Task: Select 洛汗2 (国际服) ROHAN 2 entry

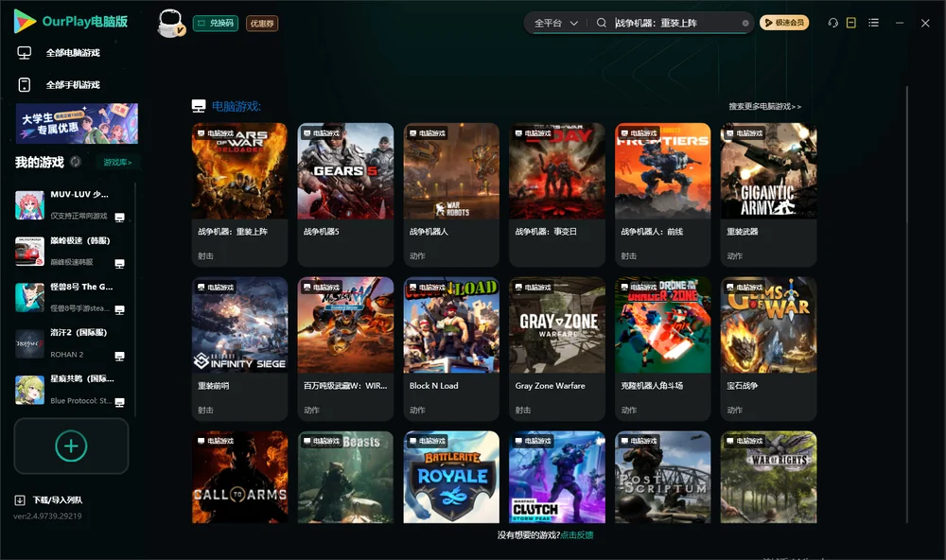Action: click(x=71, y=344)
